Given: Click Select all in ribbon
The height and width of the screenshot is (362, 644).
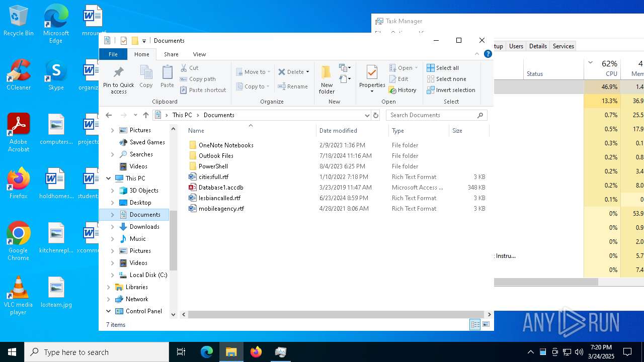Looking at the screenshot, I should coord(443,68).
